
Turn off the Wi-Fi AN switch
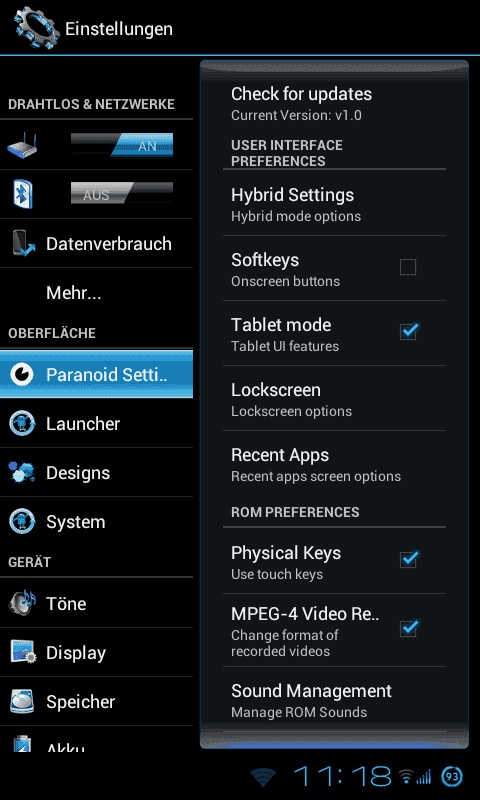[122, 144]
